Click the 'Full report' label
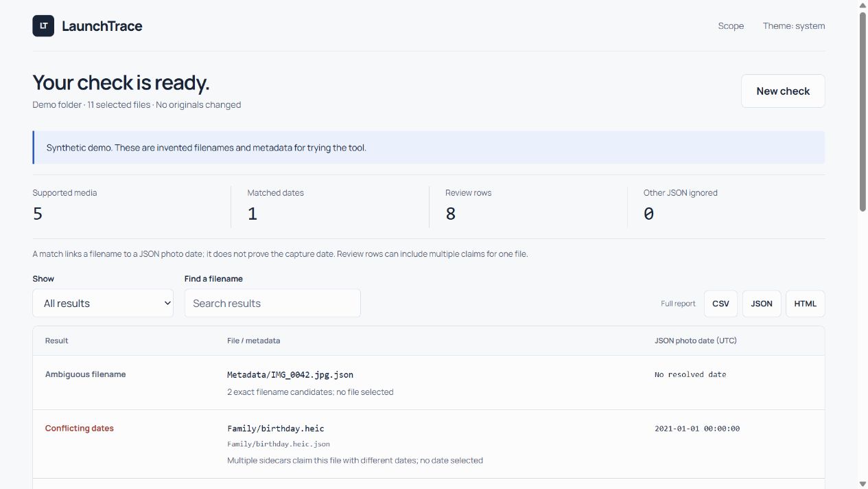The height and width of the screenshot is (489, 868). [x=679, y=304]
